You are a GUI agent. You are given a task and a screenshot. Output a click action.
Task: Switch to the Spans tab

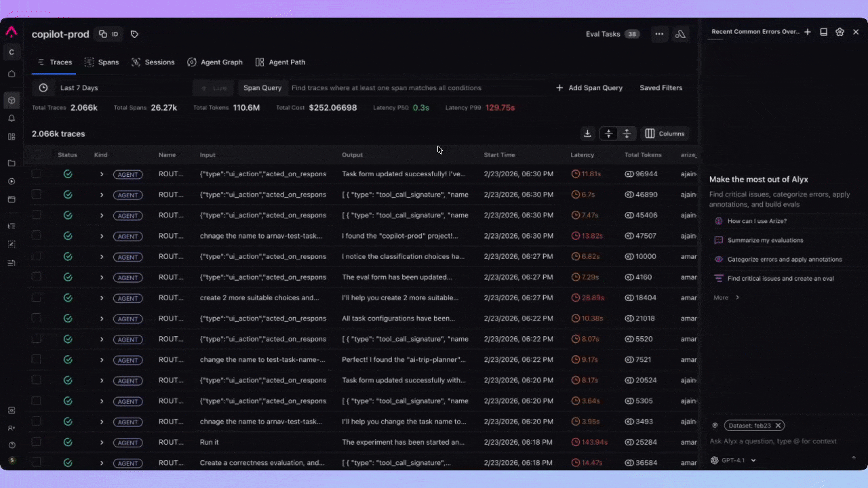click(102, 62)
